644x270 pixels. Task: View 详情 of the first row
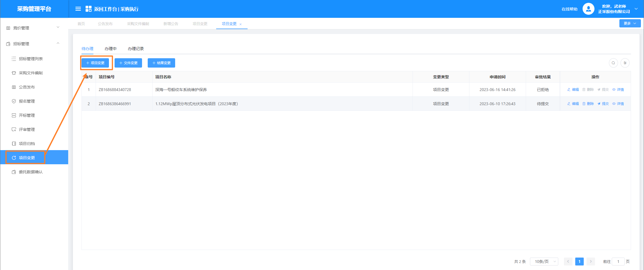click(x=618, y=90)
